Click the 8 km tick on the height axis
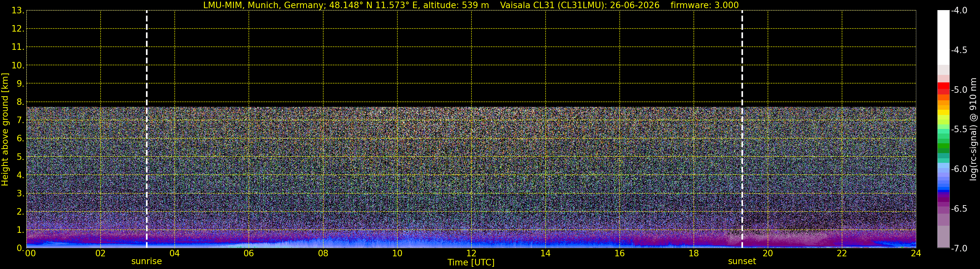This screenshot has height=269, width=980. (x=20, y=102)
